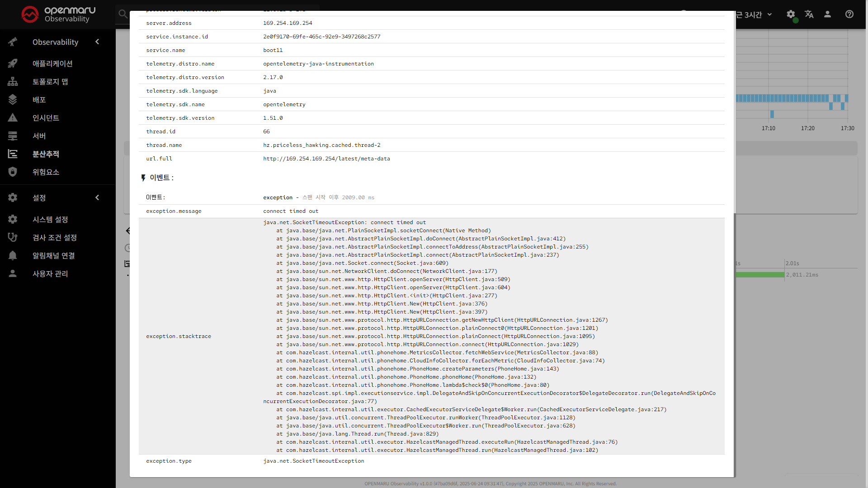
Task: Collapse the 설정 sidebar section
Action: pyautogui.click(x=97, y=198)
